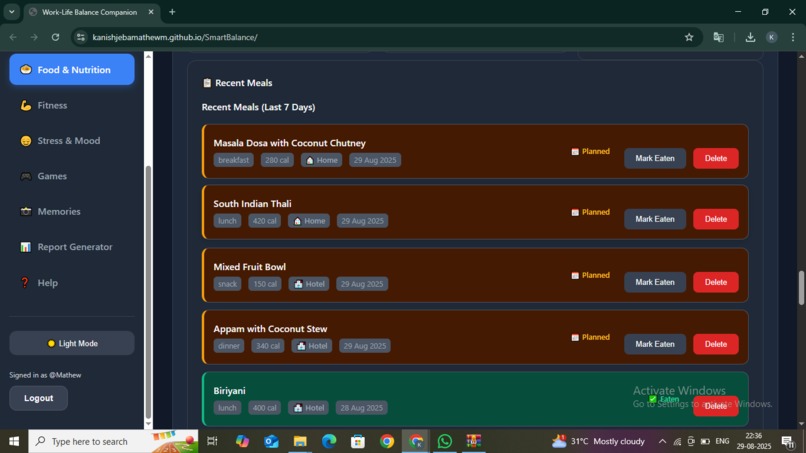Delete Appam with Coconut Stew meal
The image size is (806, 453).
point(716,344)
